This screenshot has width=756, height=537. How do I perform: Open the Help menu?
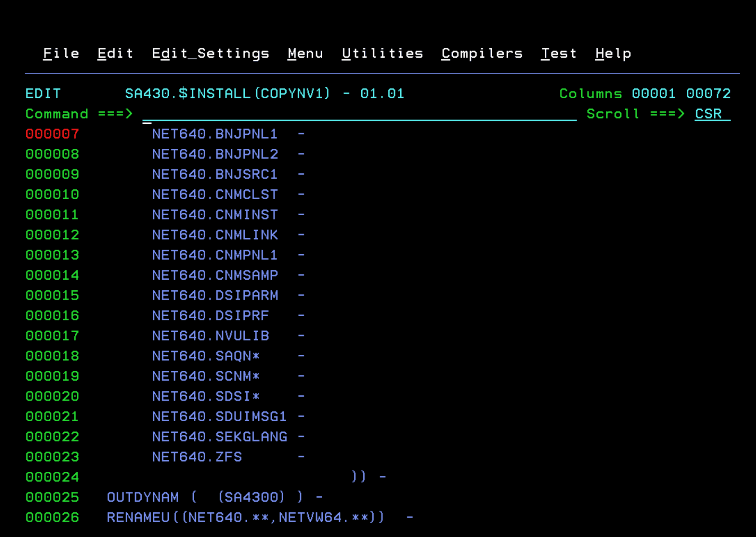[x=613, y=53]
